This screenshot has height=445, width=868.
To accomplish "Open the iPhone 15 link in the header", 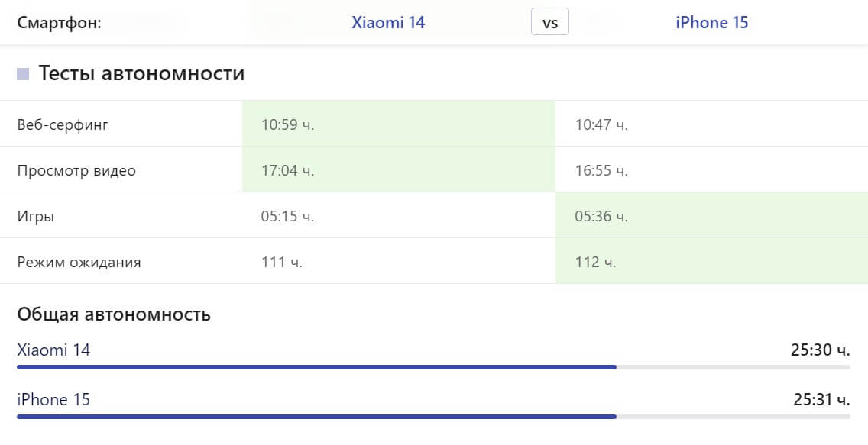I will pyautogui.click(x=711, y=22).
